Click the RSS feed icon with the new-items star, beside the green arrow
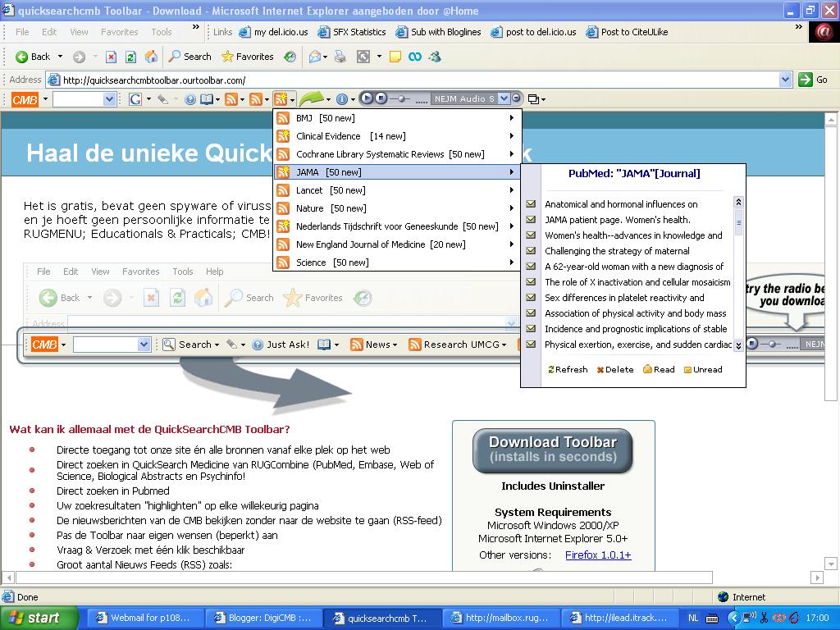The height and width of the screenshot is (630, 840). tap(281, 99)
